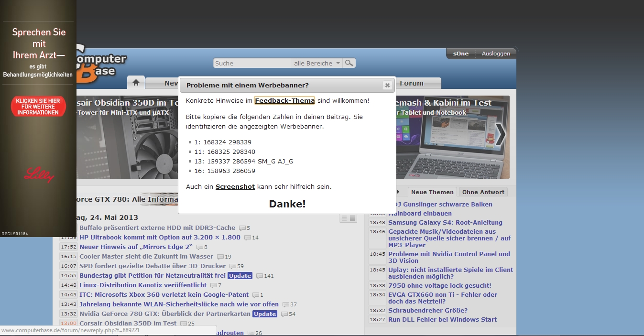Open the Forum navigation tab
The height and width of the screenshot is (336, 644).
[x=412, y=83]
